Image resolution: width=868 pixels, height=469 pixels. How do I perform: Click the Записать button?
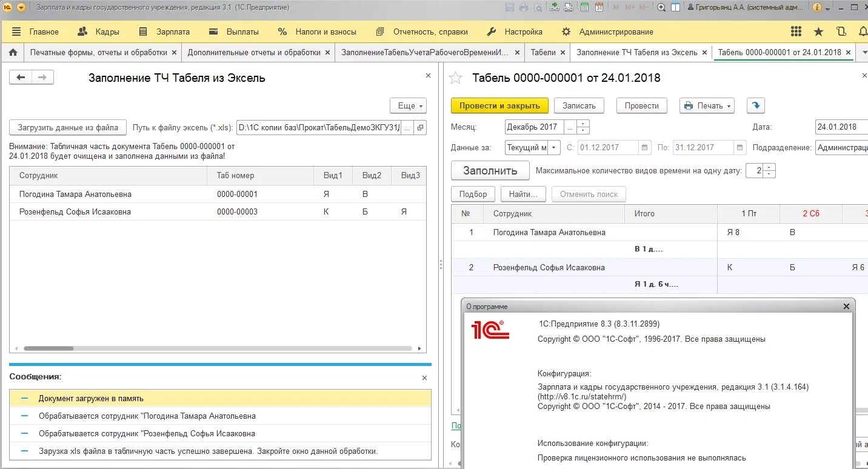579,105
